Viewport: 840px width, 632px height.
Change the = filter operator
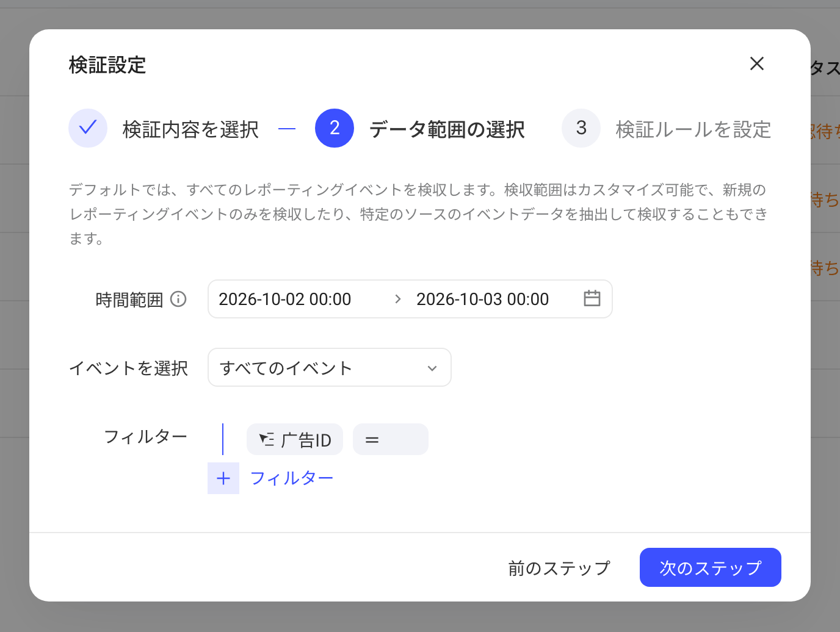[x=391, y=439]
